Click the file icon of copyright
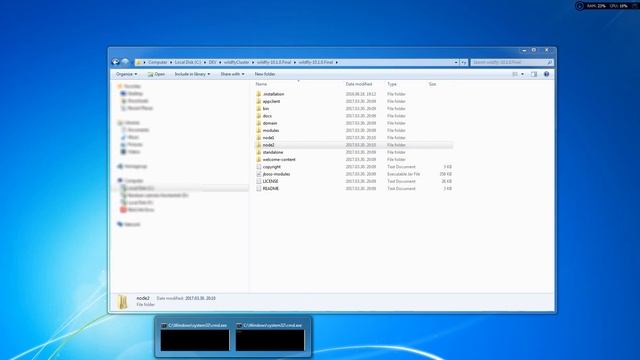 (x=258, y=167)
